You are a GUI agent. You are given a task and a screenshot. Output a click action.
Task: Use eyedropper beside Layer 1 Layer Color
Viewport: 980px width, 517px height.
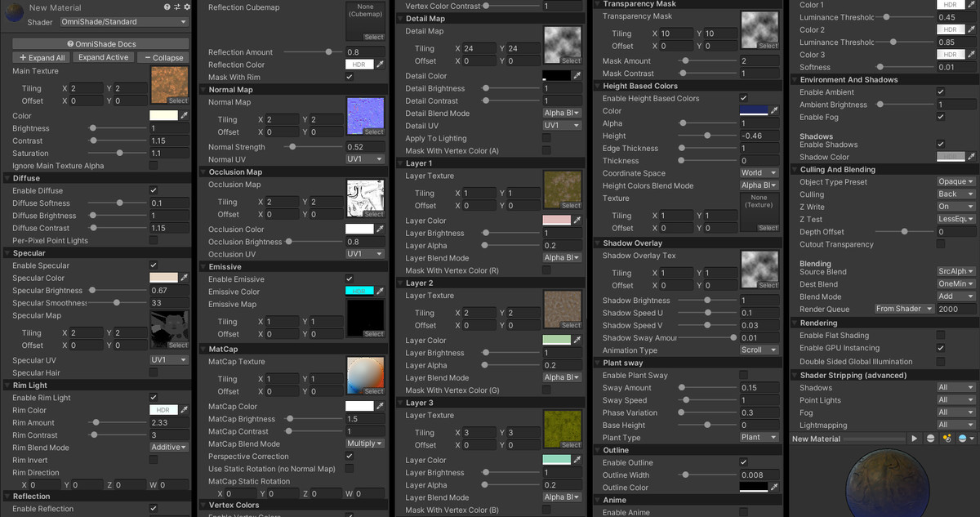pyautogui.click(x=577, y=221)
